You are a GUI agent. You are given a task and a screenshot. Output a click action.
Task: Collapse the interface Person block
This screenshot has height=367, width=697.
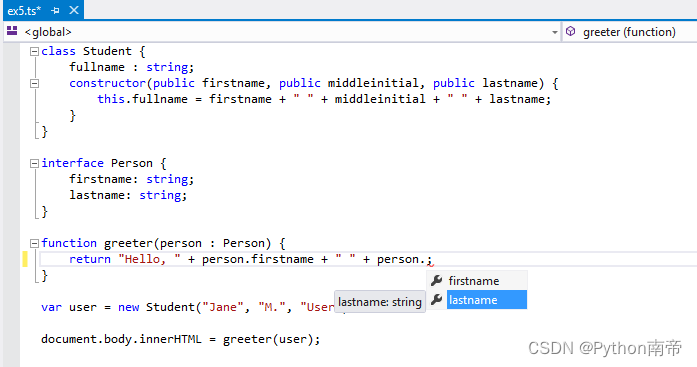[x=34, y=164]
